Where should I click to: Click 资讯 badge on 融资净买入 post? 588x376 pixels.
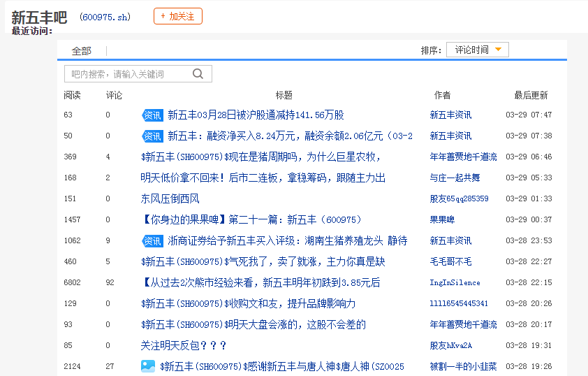[152, 136]
